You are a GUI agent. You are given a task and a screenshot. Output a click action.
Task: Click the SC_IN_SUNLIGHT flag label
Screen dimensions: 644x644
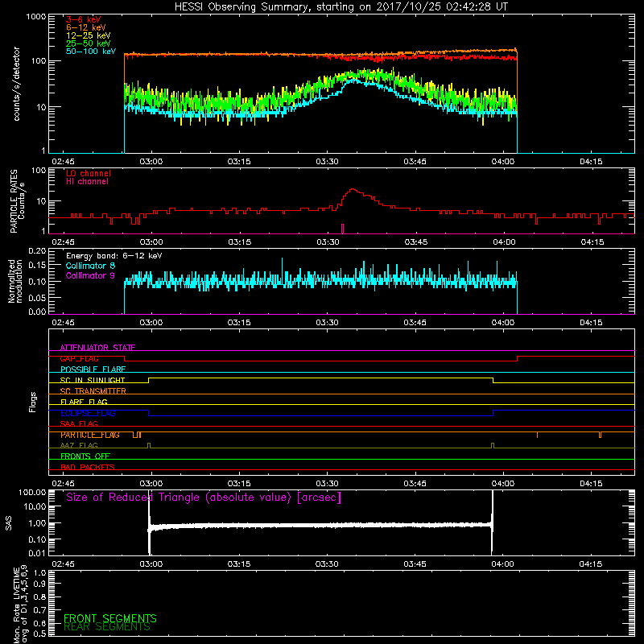click(93, 380)
